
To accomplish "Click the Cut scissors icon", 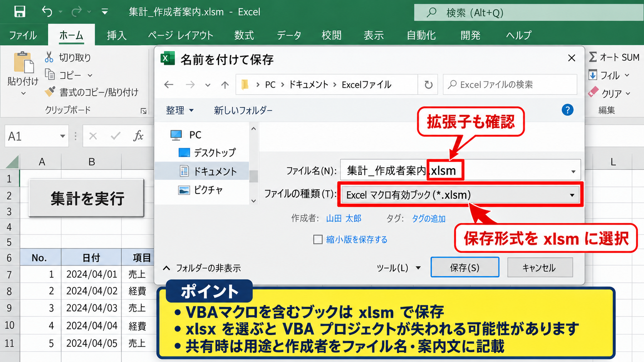I will click(x=49, y=57).
